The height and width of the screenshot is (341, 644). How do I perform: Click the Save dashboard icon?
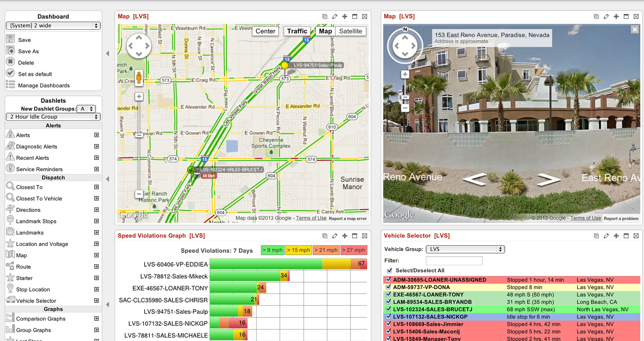(x=10, y=39)
